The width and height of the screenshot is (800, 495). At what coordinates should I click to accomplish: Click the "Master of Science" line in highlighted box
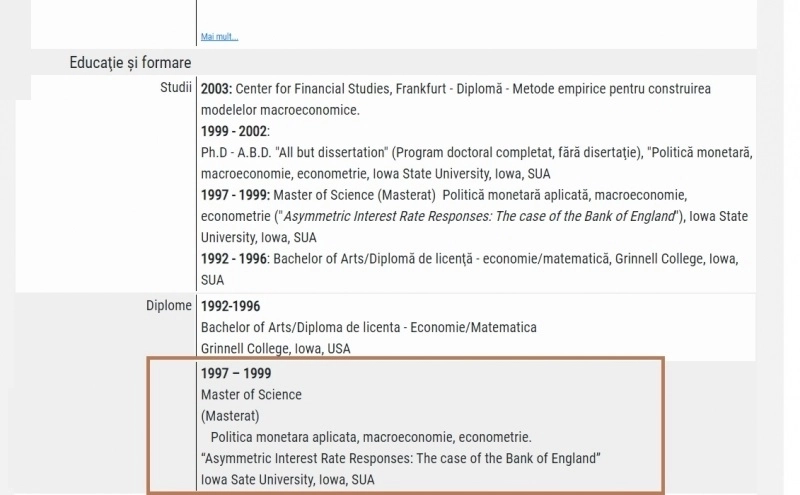coord(251,394)
